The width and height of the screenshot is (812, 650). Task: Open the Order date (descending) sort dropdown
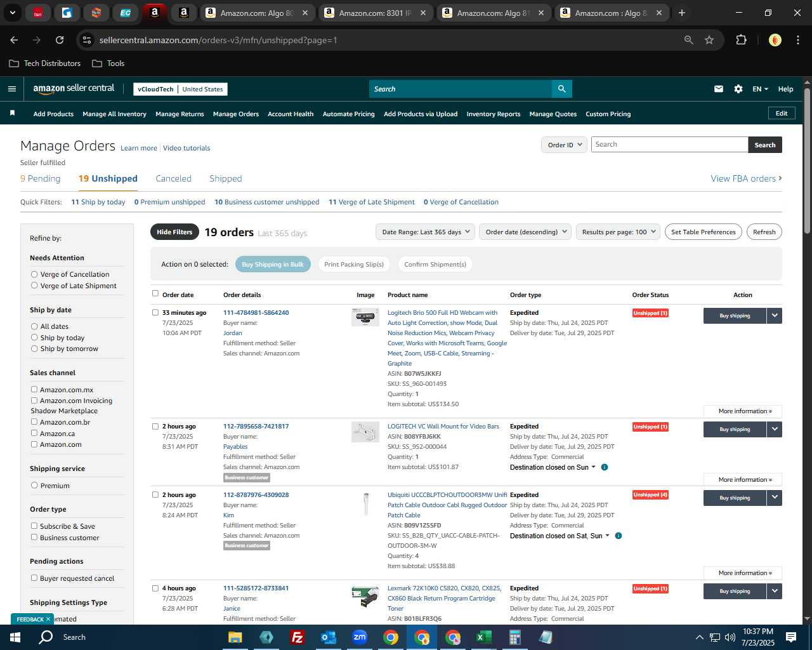click(x=525, y=232)
